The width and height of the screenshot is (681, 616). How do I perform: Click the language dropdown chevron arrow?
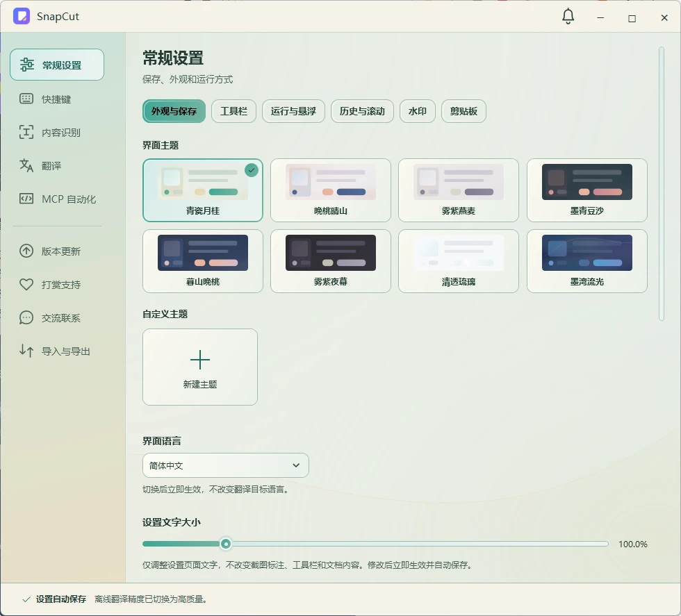point(296,465)
